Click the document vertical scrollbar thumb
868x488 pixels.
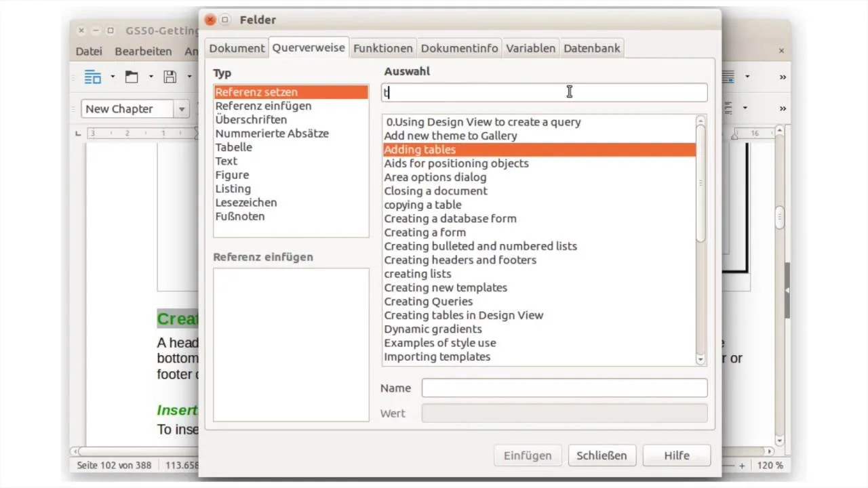(780, 218)
